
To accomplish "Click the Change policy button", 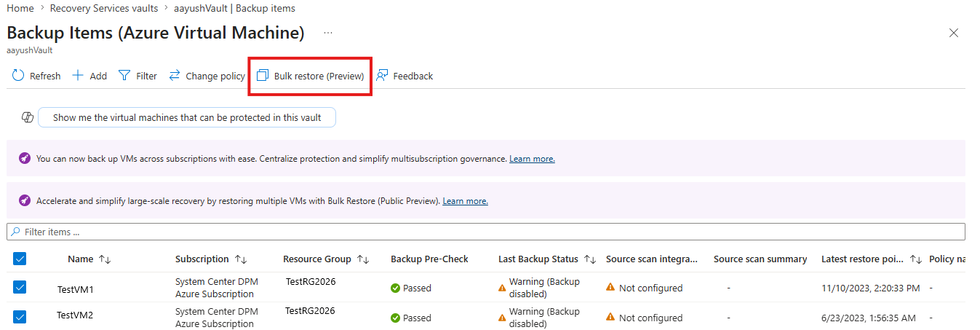I will (207, 76).
